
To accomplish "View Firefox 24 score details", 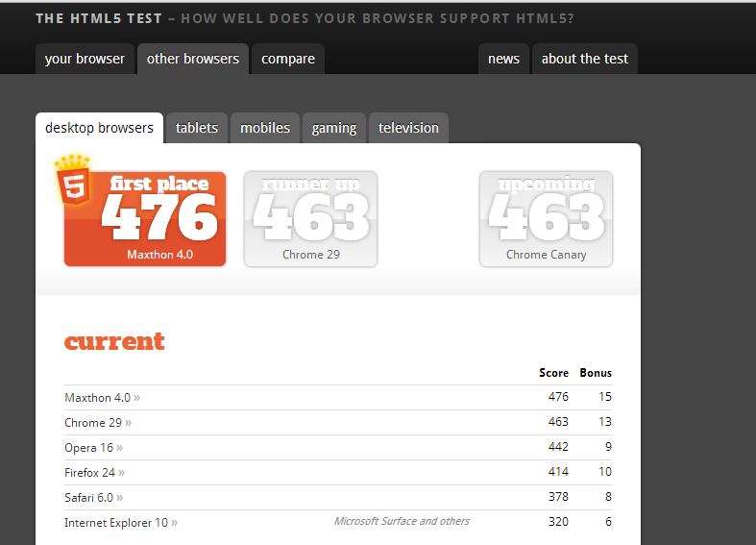I will click(x=94, y=472).
